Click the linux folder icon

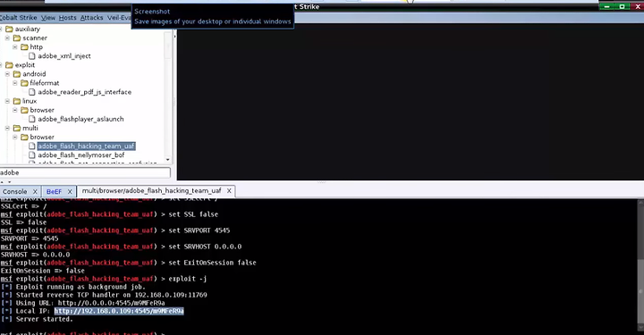17,101
